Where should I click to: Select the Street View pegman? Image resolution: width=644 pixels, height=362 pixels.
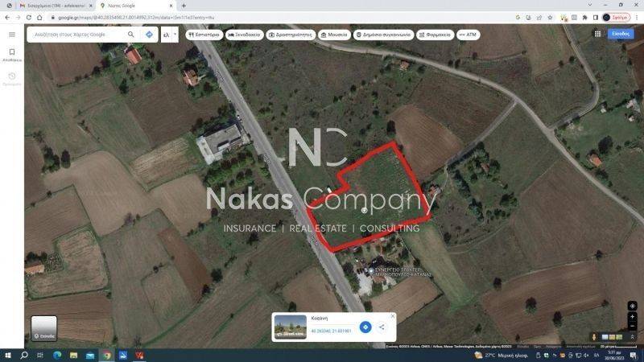coord(593,337)
